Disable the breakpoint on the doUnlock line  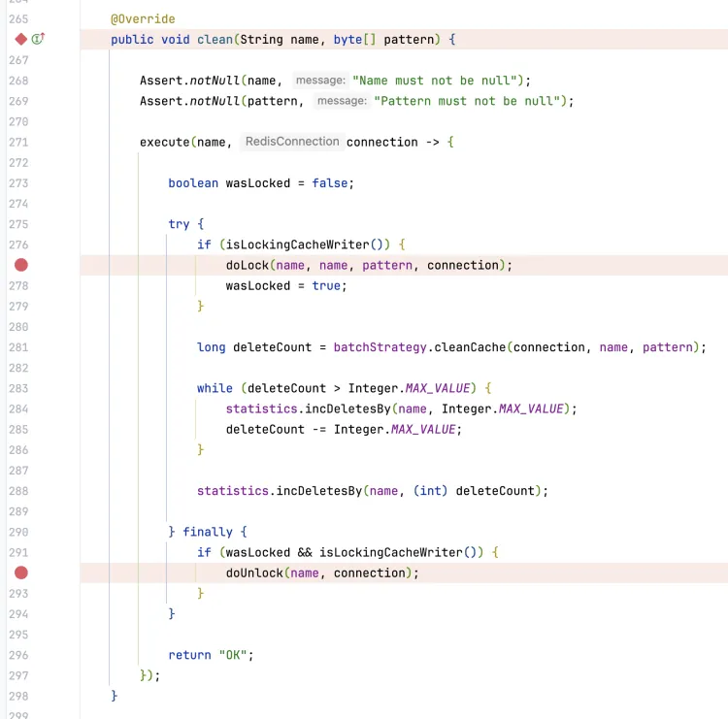(21, 572)
